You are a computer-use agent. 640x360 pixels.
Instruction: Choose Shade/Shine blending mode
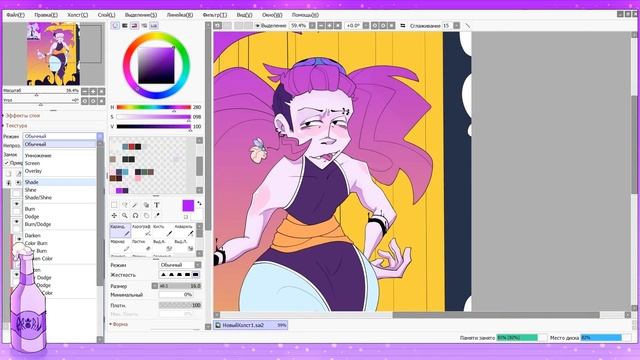(x=60, y=198)
